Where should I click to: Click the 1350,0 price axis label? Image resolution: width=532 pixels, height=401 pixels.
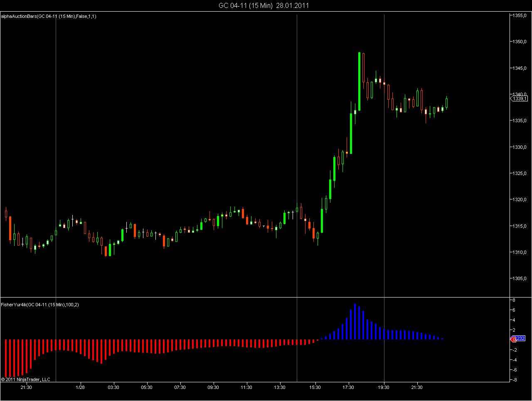point(520,42)
